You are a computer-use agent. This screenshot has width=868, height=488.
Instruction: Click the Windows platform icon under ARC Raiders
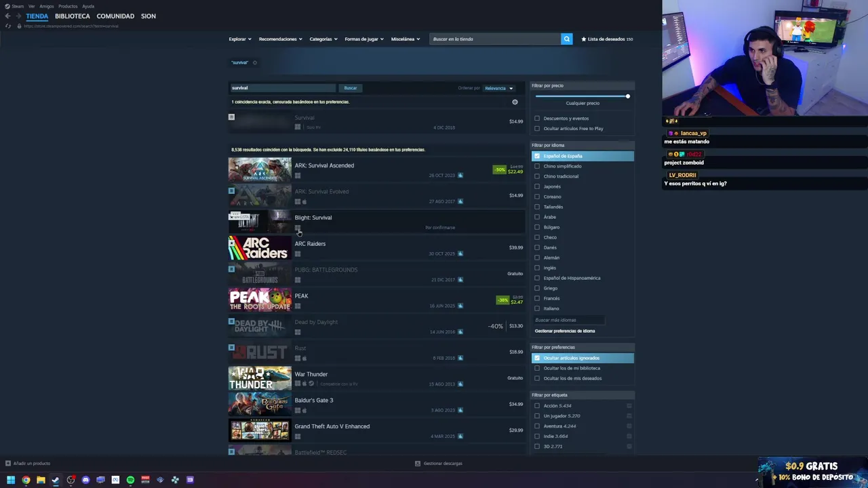297,253
